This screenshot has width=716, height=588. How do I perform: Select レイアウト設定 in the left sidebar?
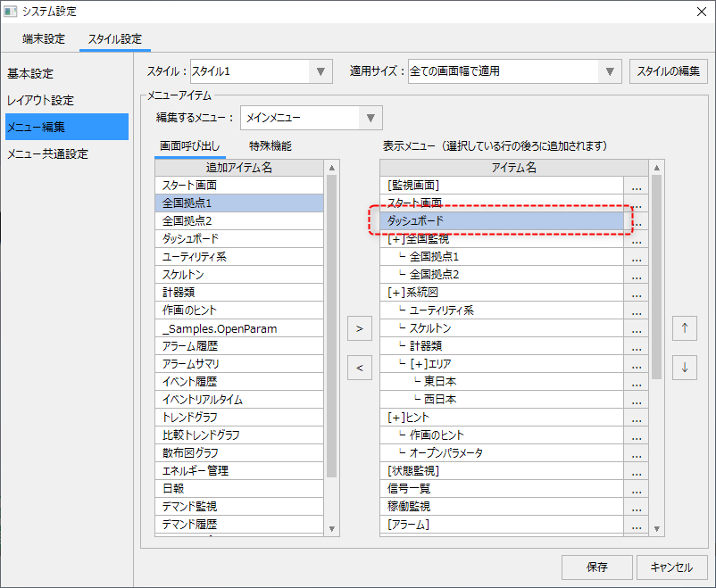41,100
